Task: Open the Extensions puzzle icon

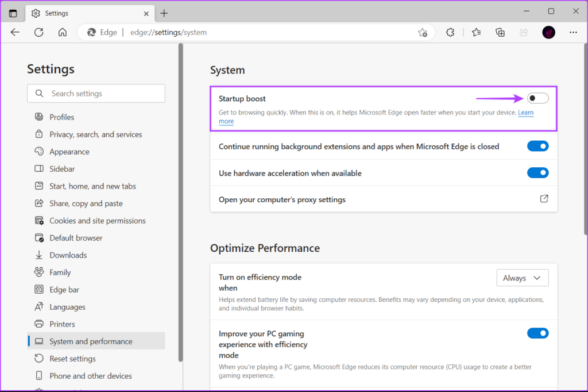Action: coord(450,33)
